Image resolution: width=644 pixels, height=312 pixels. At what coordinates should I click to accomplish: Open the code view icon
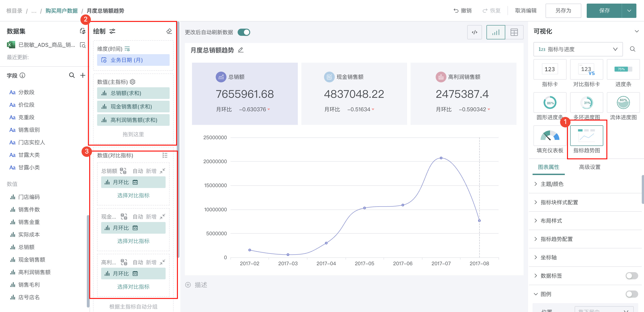click(474, 32)
